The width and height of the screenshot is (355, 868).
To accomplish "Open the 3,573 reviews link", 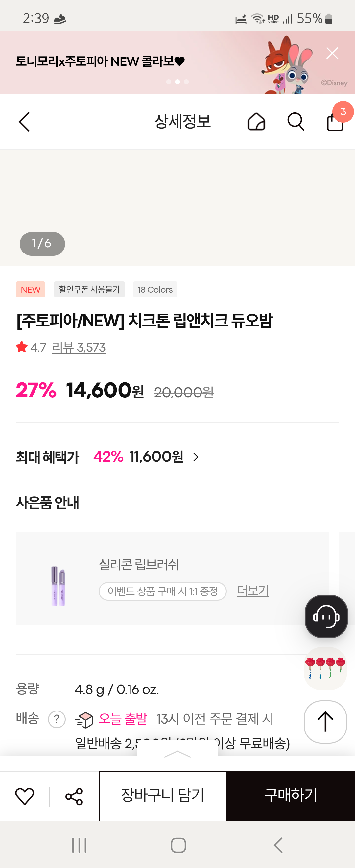I will click(79, 348).
